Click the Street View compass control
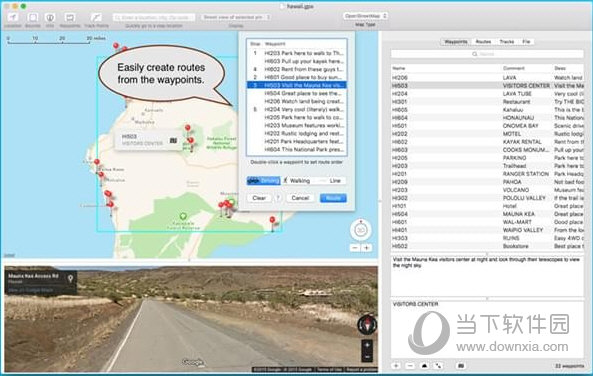The width and height of the screenshot is (593, 376). tap(367, 325)
